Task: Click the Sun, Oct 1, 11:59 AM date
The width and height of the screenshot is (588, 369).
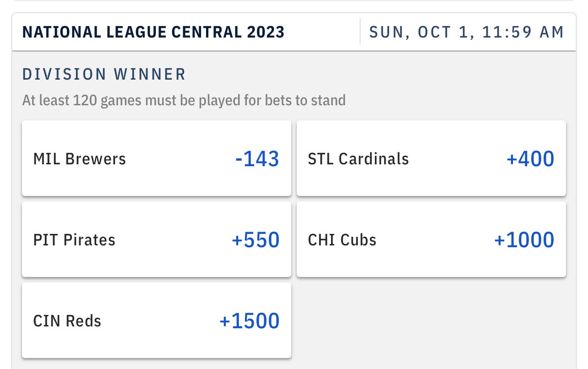Action: click(466, 32)
